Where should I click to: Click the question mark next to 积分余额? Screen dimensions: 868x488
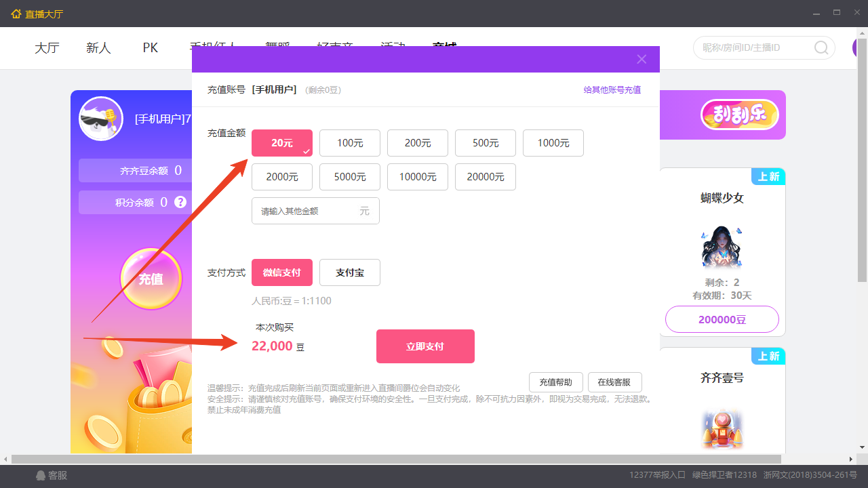point(180,202)
